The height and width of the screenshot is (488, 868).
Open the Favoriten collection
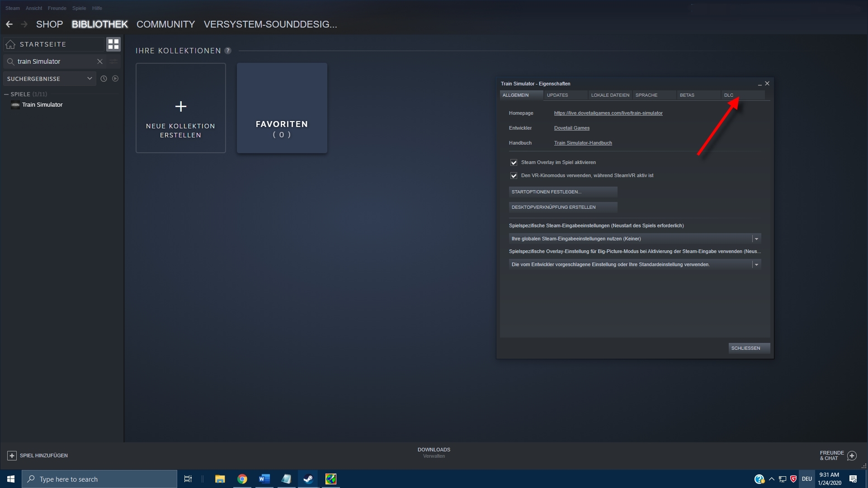(x=282, y=108)
